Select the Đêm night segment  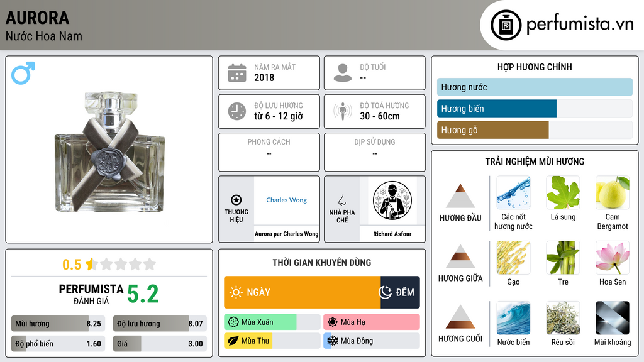click(400, 292)
